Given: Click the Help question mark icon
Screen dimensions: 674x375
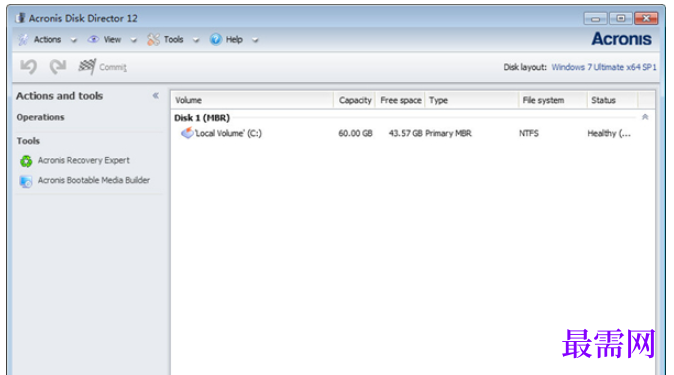Looking at the screenshot, I should coord(215,40).
